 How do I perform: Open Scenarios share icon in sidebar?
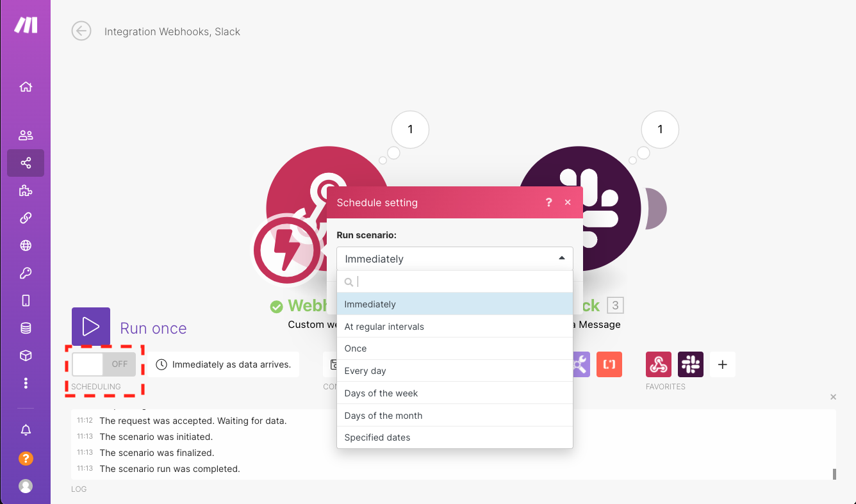(x=26, y=163)
